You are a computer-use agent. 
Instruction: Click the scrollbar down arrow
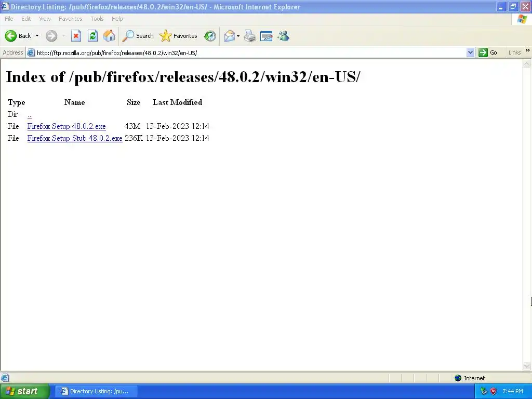pyautogui.click(x=527, y=366)
